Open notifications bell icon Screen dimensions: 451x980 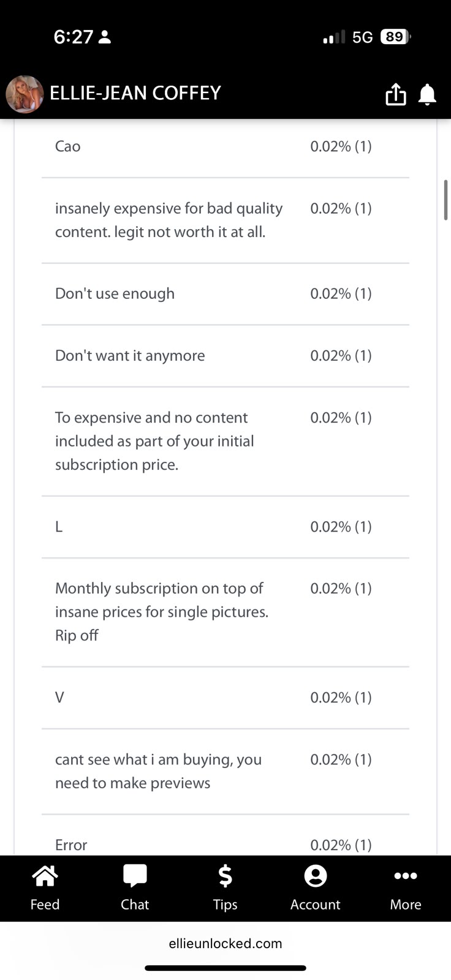(x=427, y=94)
